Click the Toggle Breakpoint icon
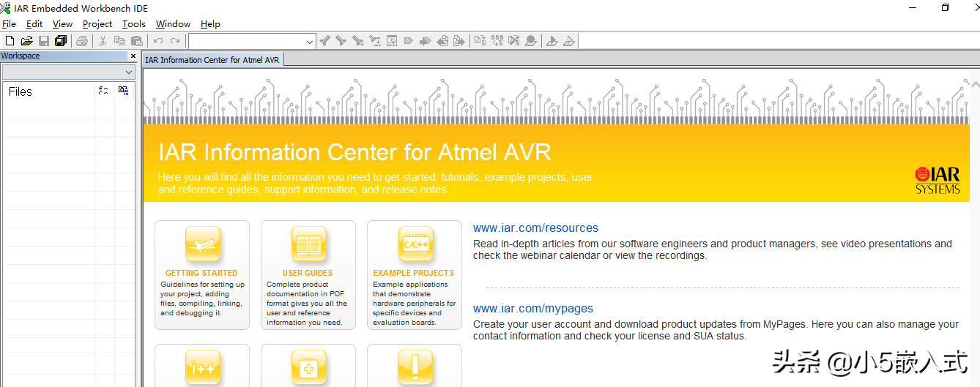The width and height of the screenshot is (980, 387). 531,41
